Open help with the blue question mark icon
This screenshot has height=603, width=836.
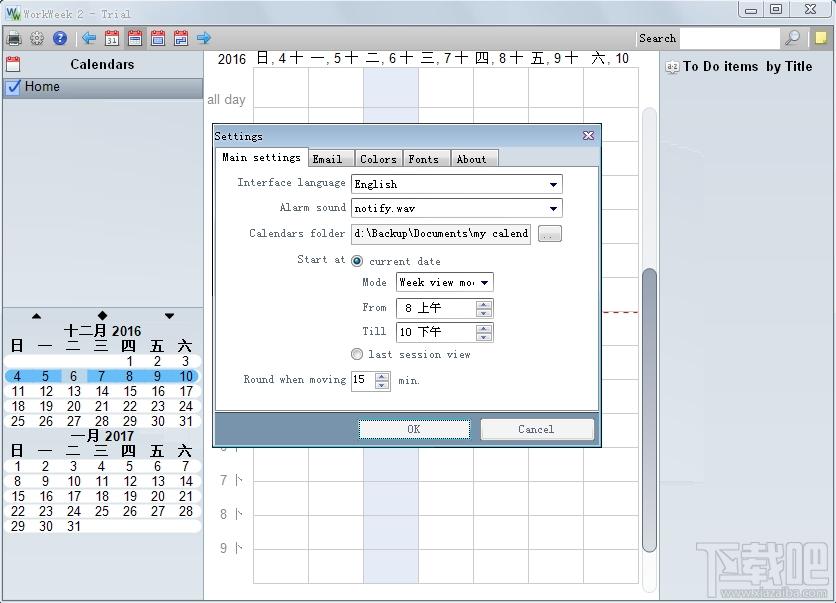point(60,38)
